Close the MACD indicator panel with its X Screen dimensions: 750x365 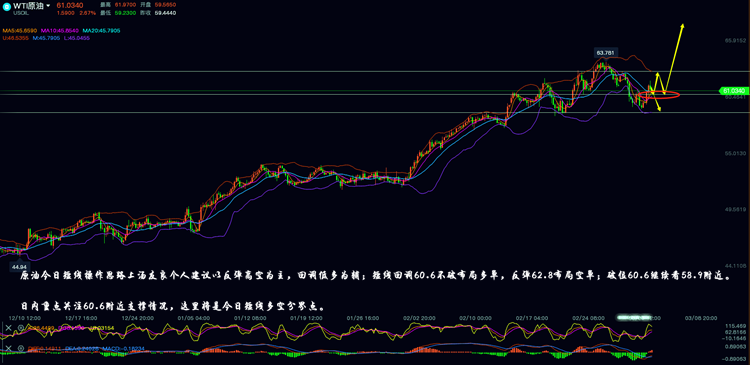coord(8,348)
